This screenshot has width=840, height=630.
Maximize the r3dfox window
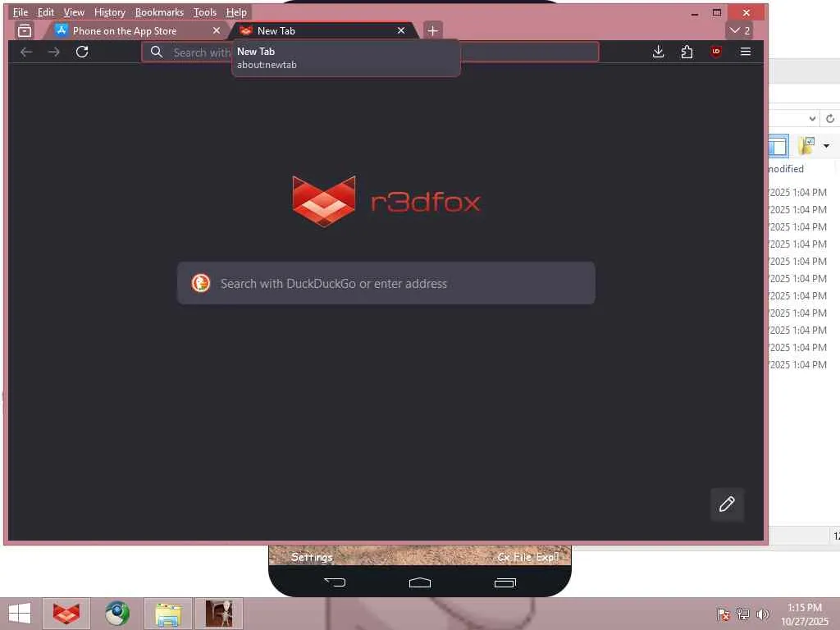click(x=717, y=13)
